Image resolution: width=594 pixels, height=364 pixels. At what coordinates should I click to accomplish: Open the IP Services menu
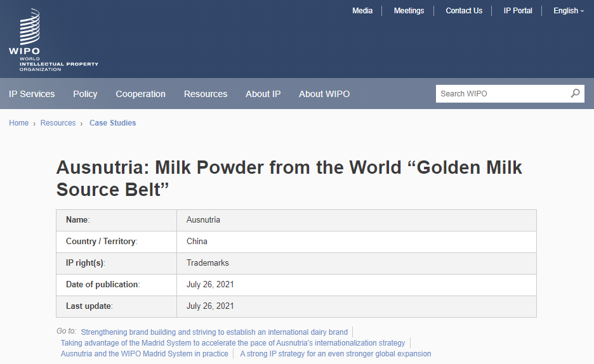32,94
